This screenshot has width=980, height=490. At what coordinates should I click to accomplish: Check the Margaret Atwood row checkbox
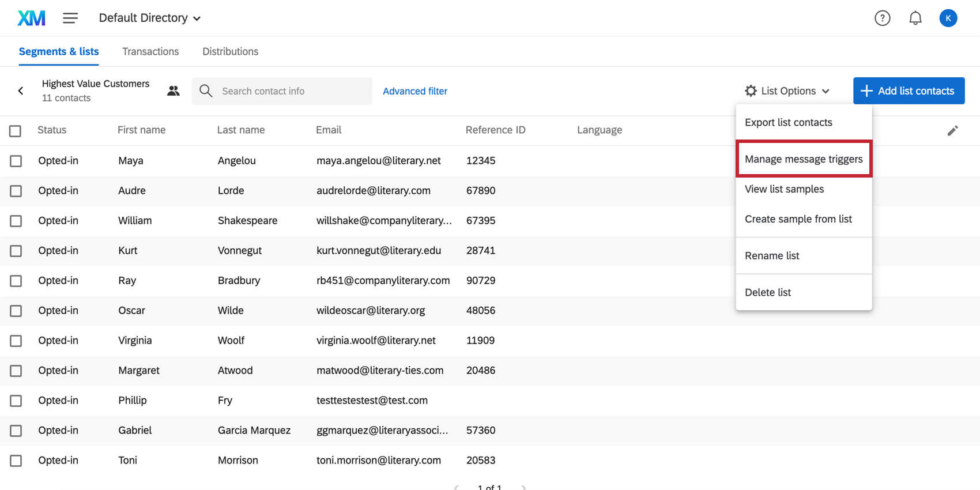tap(16, 371)
